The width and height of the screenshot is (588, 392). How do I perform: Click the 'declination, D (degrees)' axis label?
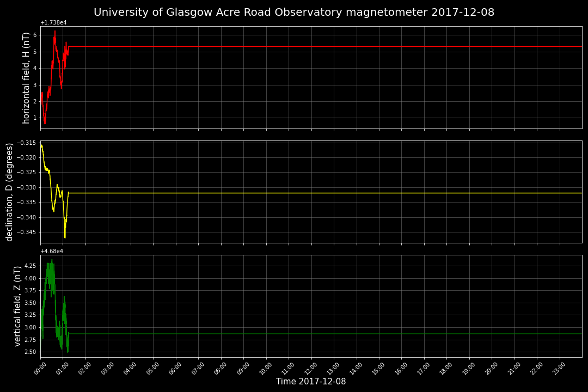tap(9, 192)
